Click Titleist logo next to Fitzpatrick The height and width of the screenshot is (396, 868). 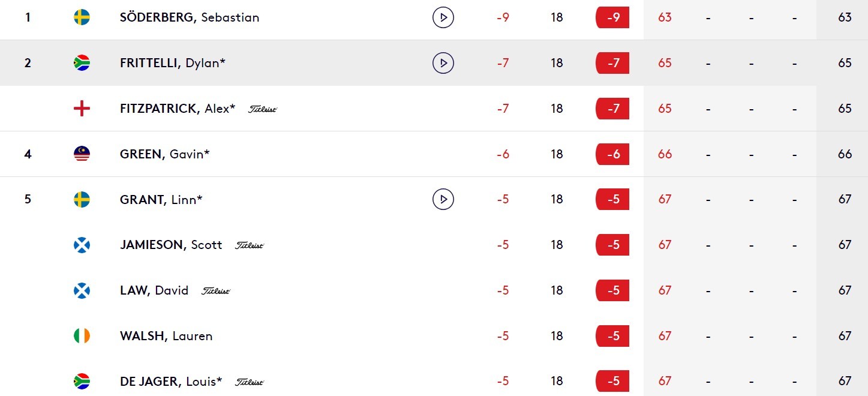point(263,109)
